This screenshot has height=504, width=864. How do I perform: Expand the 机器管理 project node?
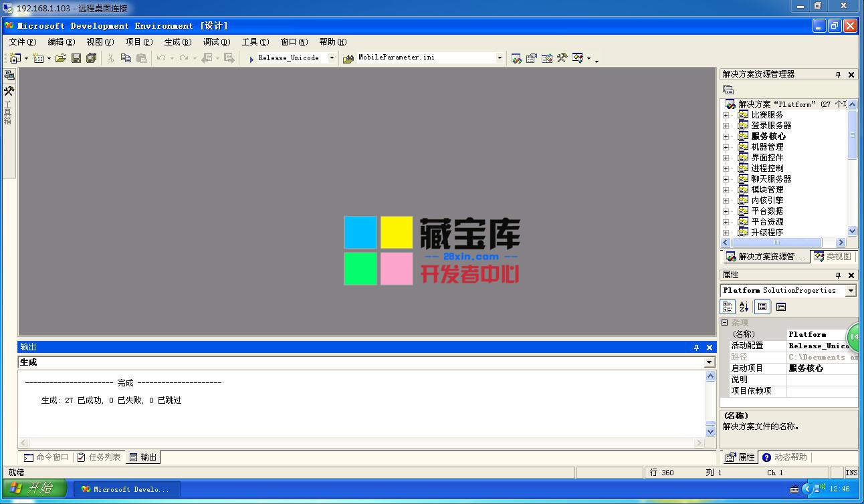click(x=726, y=147)
